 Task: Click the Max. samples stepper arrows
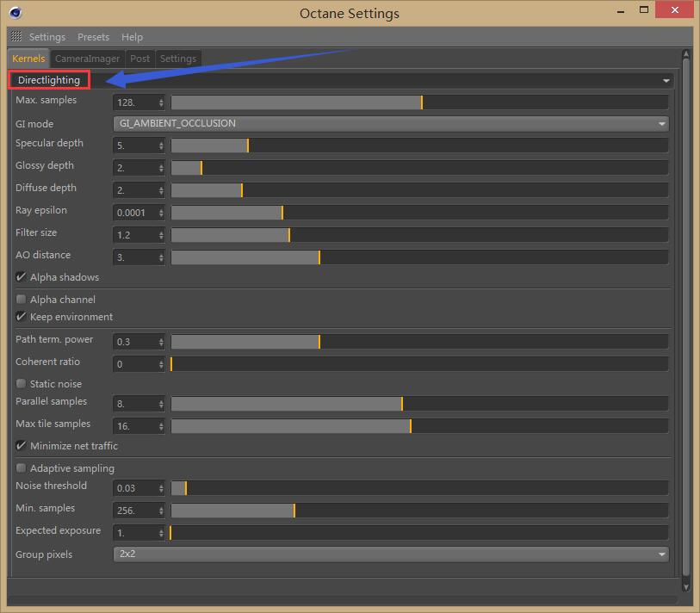tap(161, 102)
